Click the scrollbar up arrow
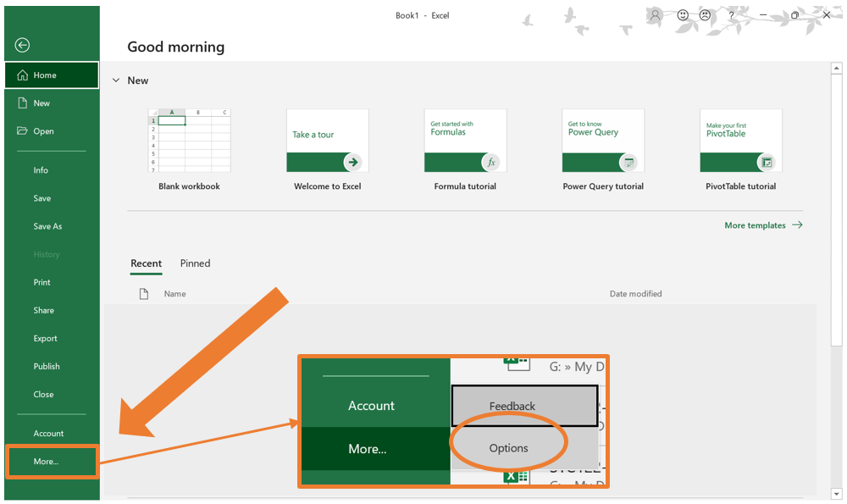This screenshot has height=504, width=847. tap(836, 68)
